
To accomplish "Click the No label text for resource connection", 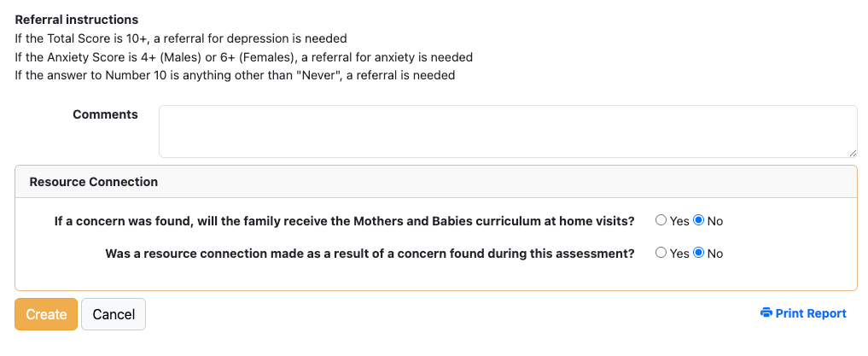I will click(x=715, y=254).
